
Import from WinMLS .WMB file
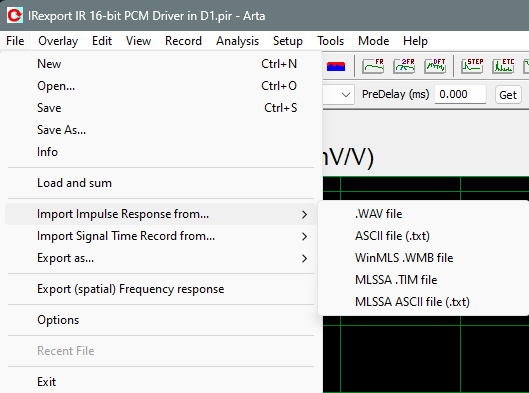point(424,258)
